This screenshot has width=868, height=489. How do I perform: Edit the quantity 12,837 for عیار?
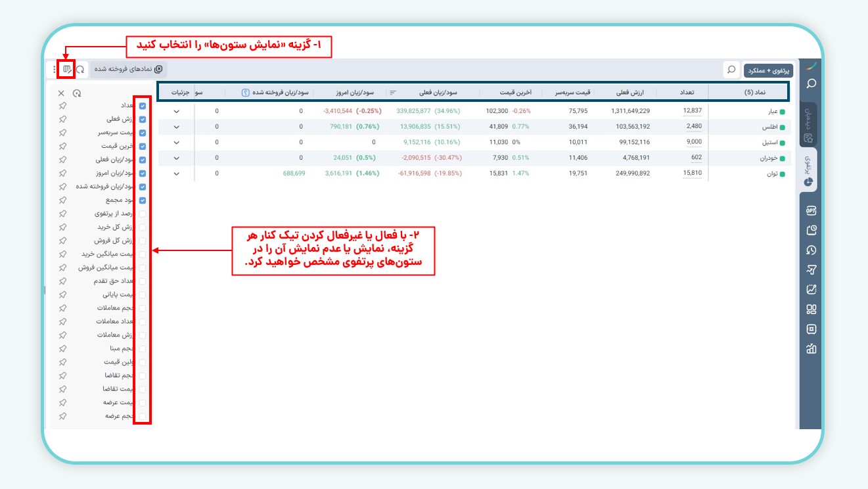693,110
